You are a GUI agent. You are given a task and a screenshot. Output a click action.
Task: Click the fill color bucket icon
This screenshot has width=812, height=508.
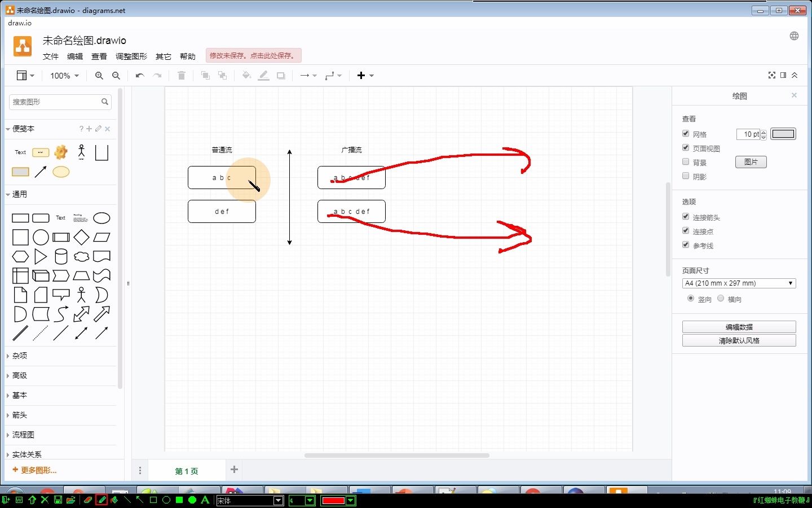coord(246,76)
